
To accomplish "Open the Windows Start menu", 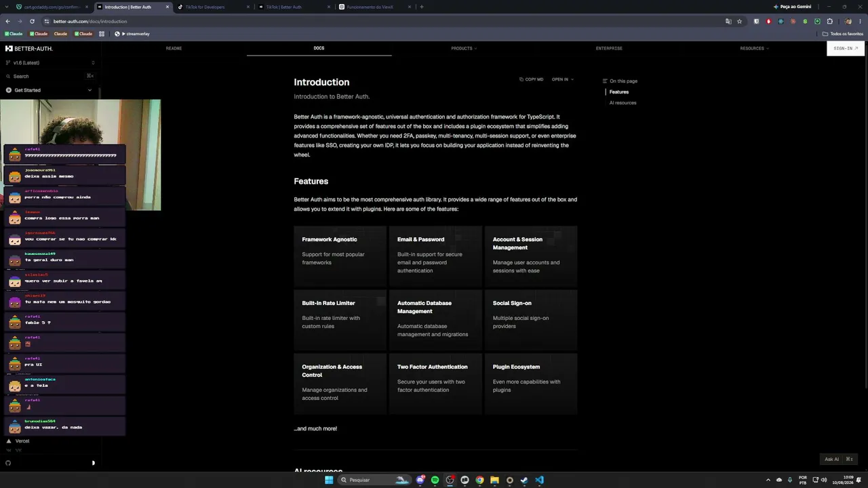I will coord(329,480).
